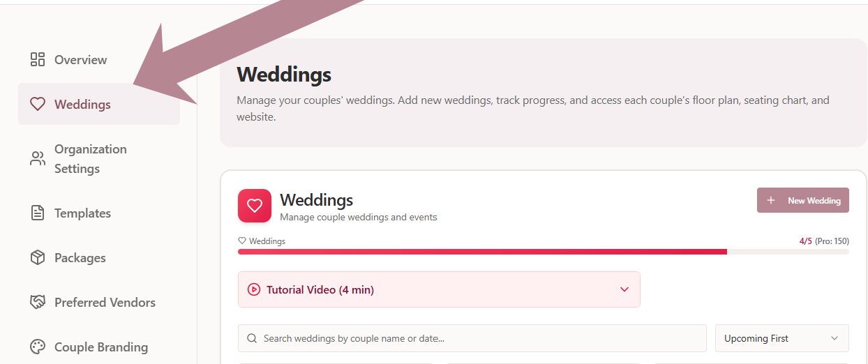
Task: Click the red heart Weddings card icon
Action: (x=255, y=206)
